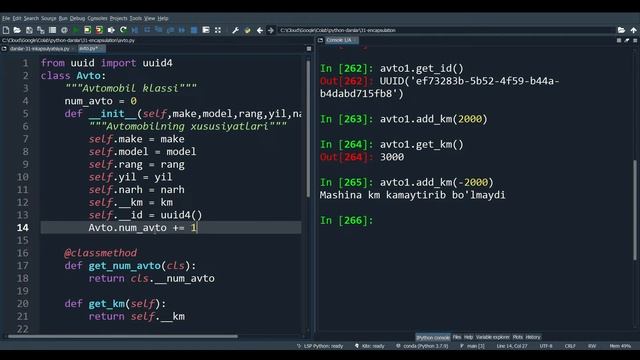Screen dimensions: 640x360
Task: Click the UTF-8 encoding status entry
Action: click(546, 346)
